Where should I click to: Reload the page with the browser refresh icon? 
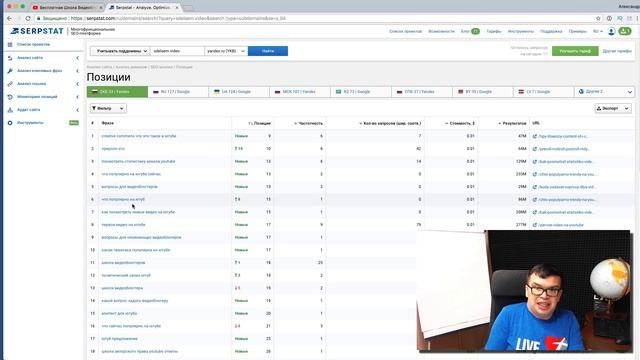point(28,18)
